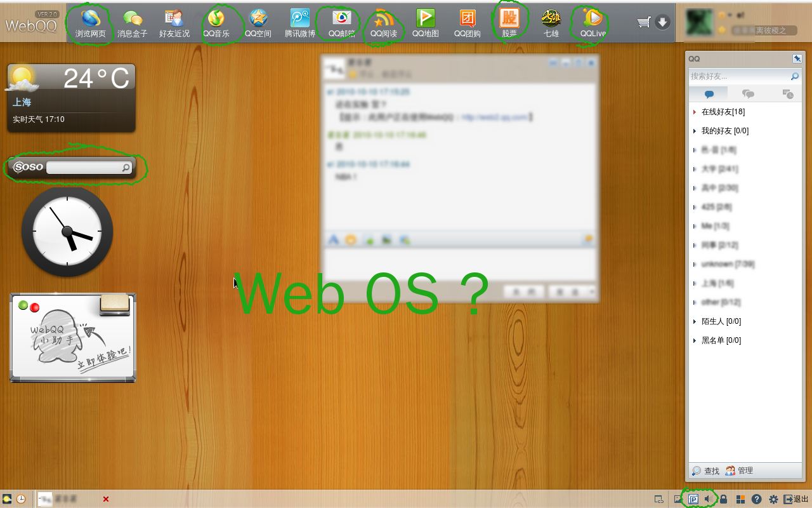812x508 pixels.
Task: Open user online status dropdown
Action: [x=725, y=15]
